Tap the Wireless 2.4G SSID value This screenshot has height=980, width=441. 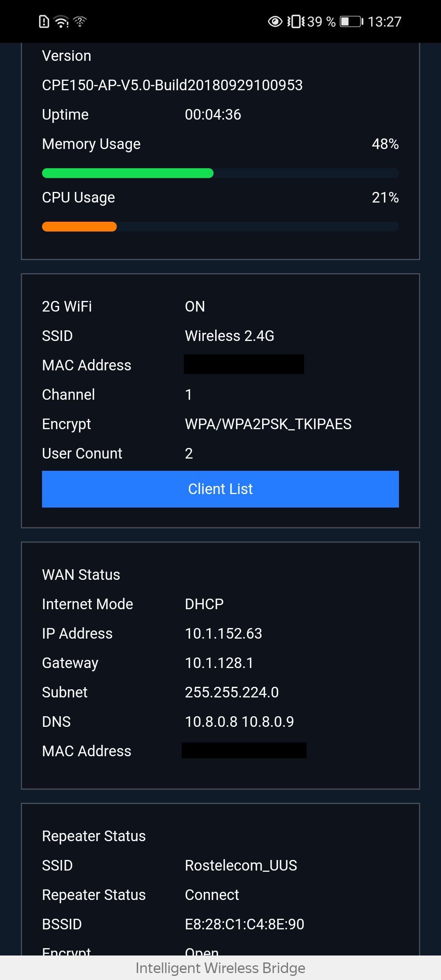[x=229, y=336]
